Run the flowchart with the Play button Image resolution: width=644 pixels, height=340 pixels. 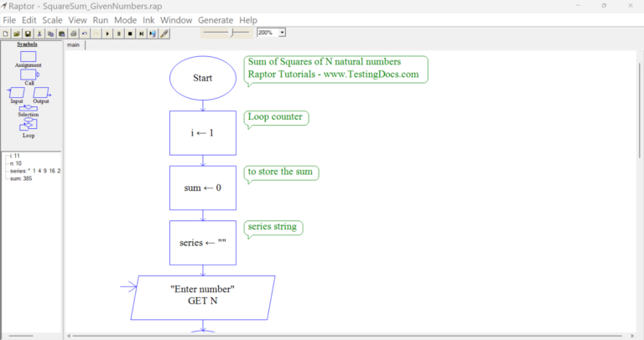[x=107, y=33]
